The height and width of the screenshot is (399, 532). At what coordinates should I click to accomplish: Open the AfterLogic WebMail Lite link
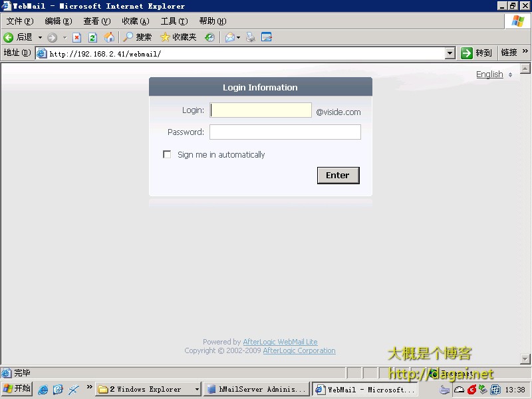[280, 342]
